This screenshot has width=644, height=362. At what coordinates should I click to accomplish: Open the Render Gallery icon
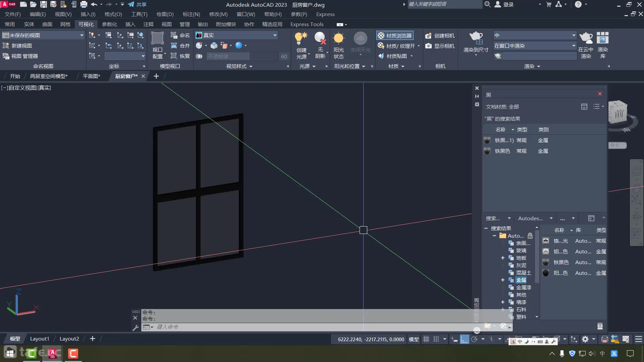tap(603, 38)
